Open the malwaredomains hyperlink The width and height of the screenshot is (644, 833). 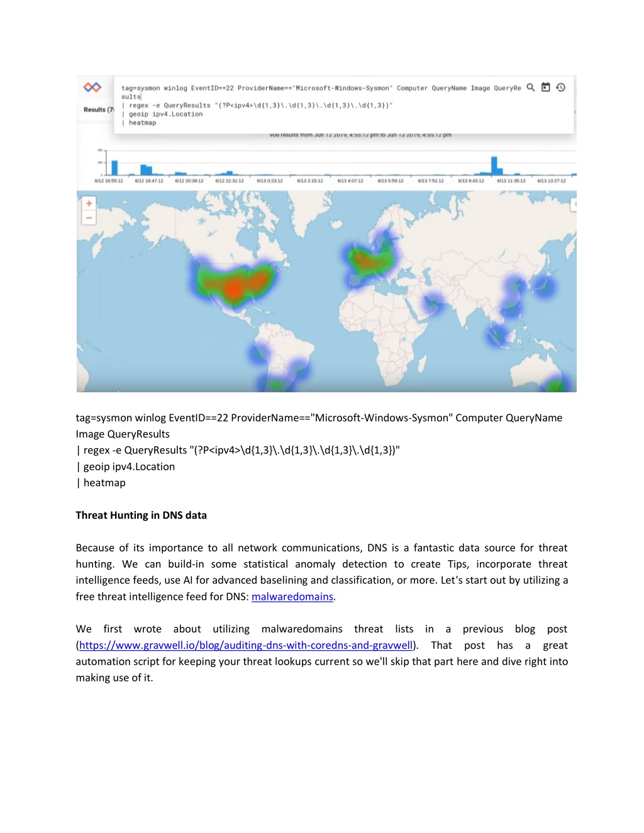click(292, 597)
